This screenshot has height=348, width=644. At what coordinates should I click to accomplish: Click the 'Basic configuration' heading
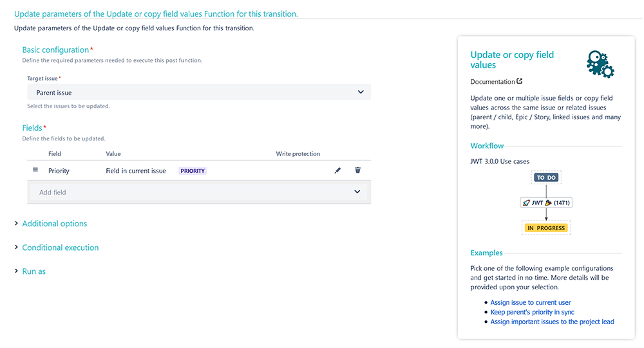[x=55, y=50]
